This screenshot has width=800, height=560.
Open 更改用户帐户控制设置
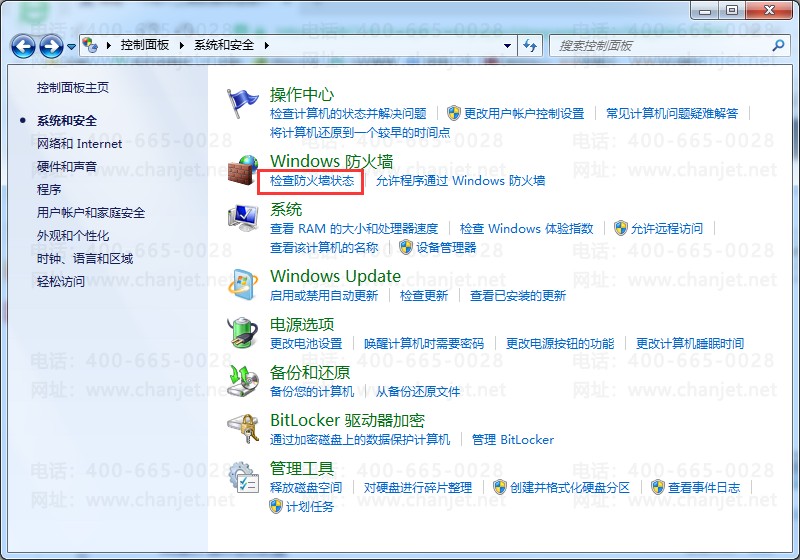click(524, 113)
